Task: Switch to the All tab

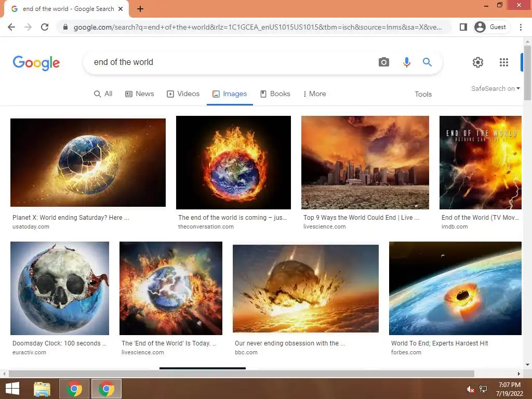Action: pyautogui.click(x=103, y=94)
